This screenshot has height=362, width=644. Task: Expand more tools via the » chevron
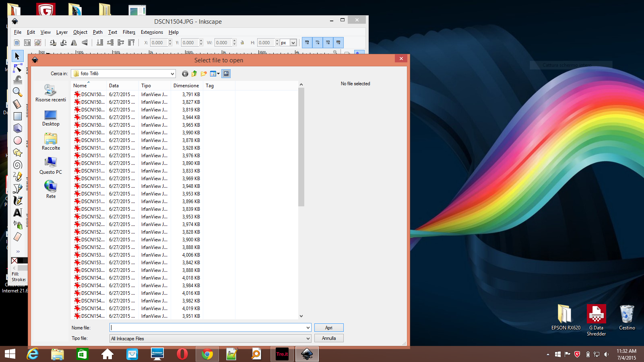18,251
